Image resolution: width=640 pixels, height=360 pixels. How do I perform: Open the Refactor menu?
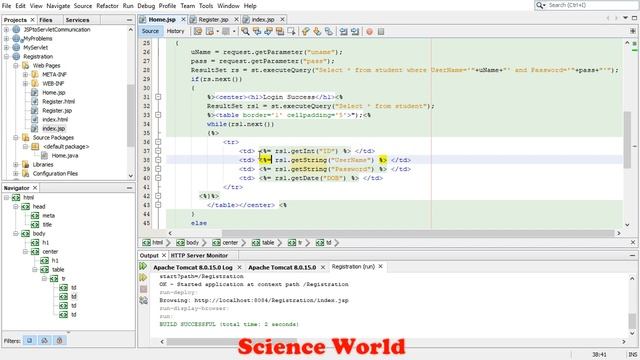pos(107,6)
